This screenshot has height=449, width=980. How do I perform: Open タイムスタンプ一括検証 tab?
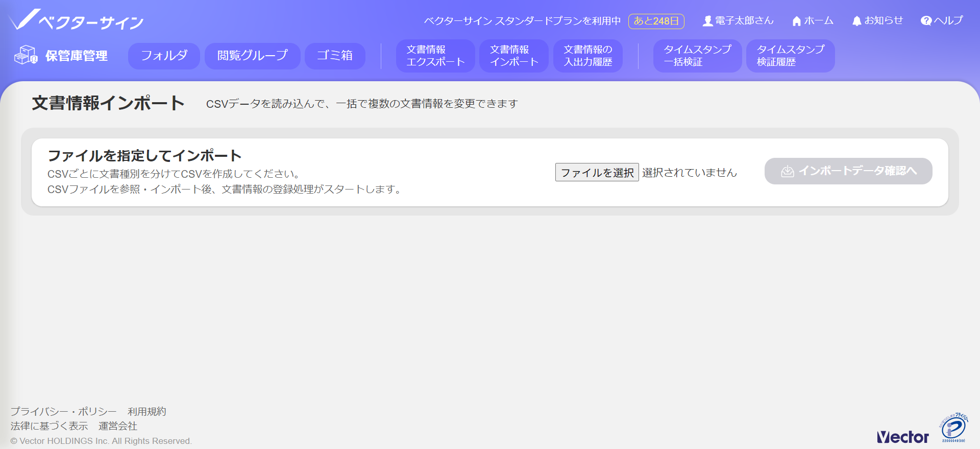tap(697, 56)
